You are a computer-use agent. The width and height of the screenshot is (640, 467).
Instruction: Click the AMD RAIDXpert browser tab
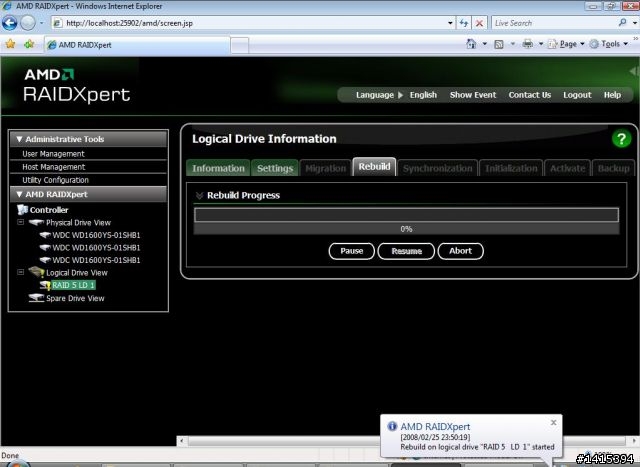point(137,44)
